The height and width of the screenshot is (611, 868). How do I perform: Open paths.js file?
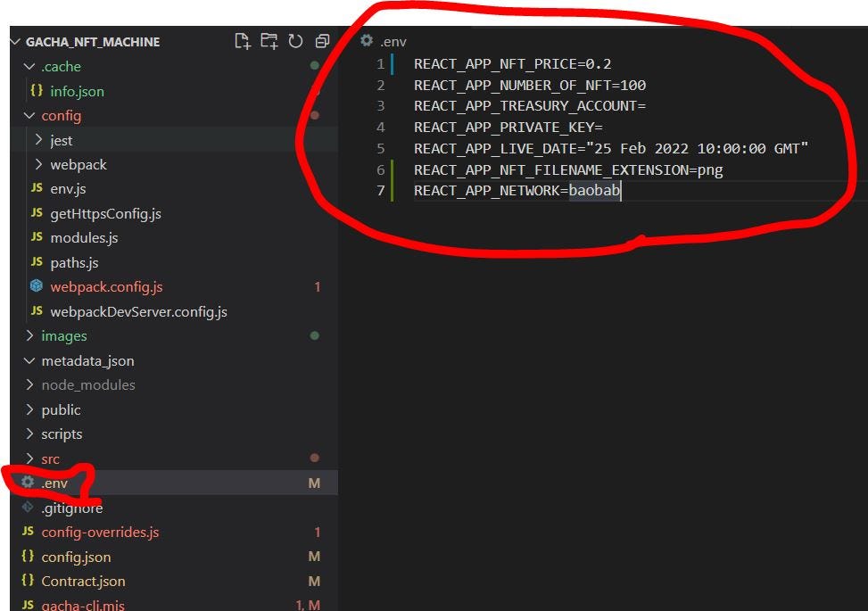[74, 263]
